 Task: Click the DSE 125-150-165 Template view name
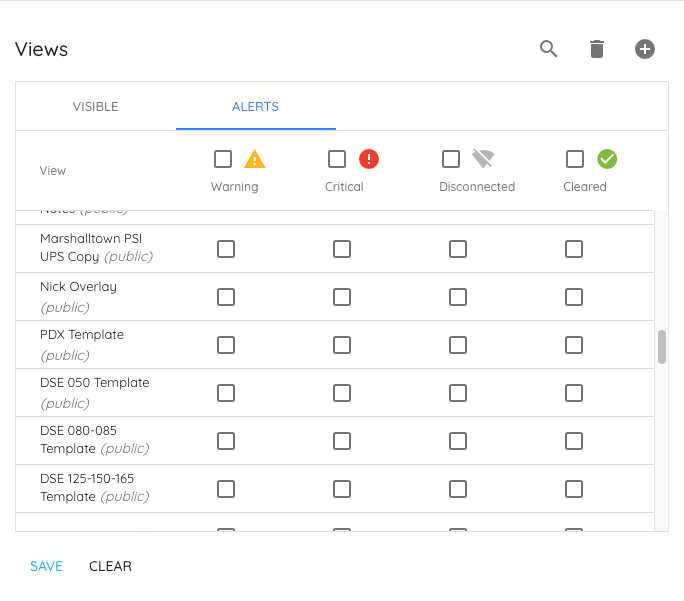(x=95, y=488)
